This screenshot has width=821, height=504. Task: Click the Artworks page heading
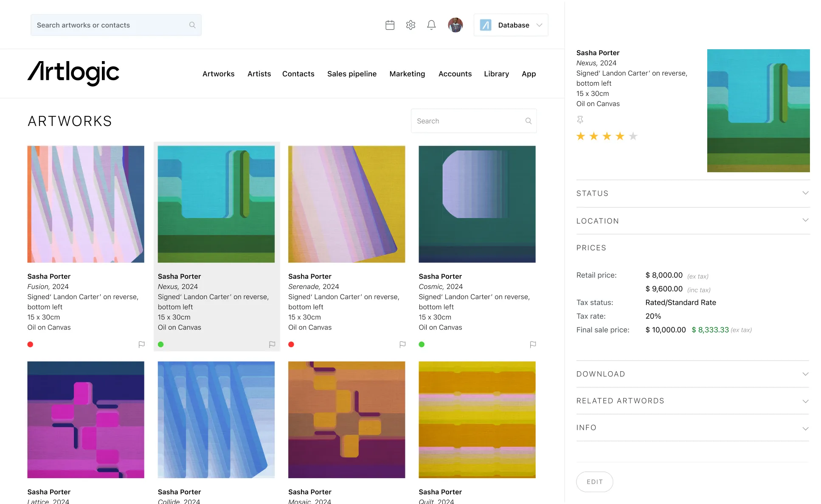pyautogui.click(x=70, y=121)
